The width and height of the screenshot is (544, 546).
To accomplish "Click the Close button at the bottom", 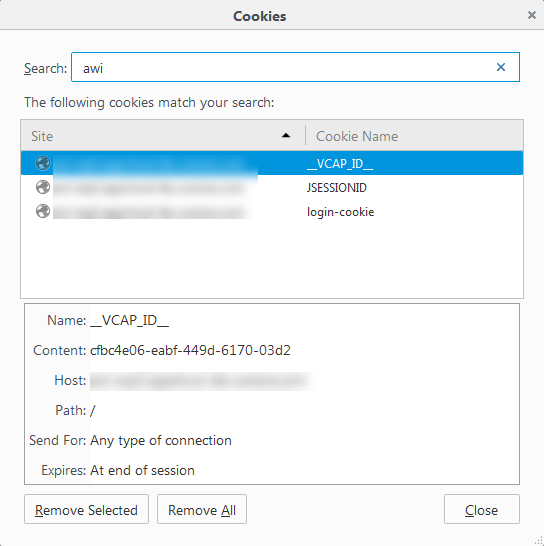I will tap(482, 509).
